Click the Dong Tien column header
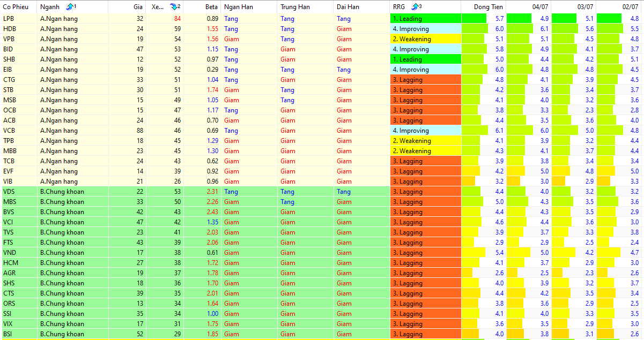 click(x=484, y=7)
